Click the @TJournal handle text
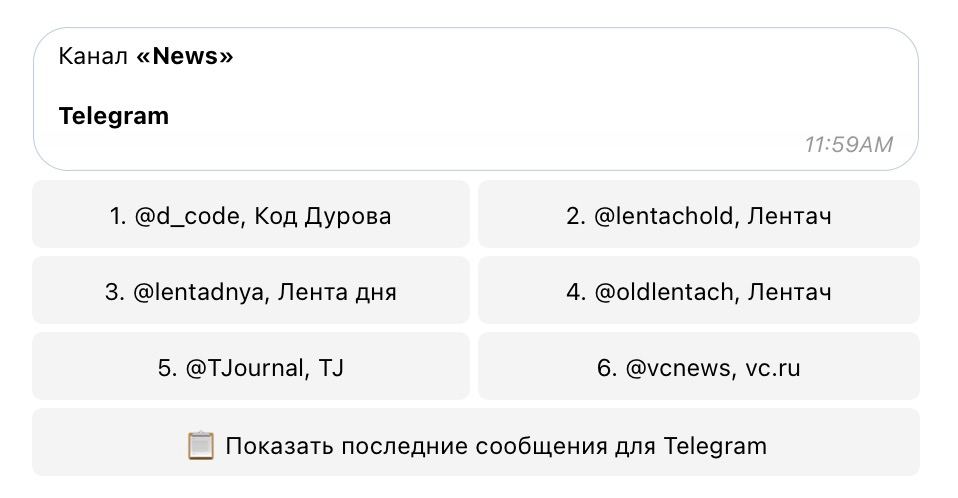The height and width of the screenshot is (498, 958). point(245,368)
